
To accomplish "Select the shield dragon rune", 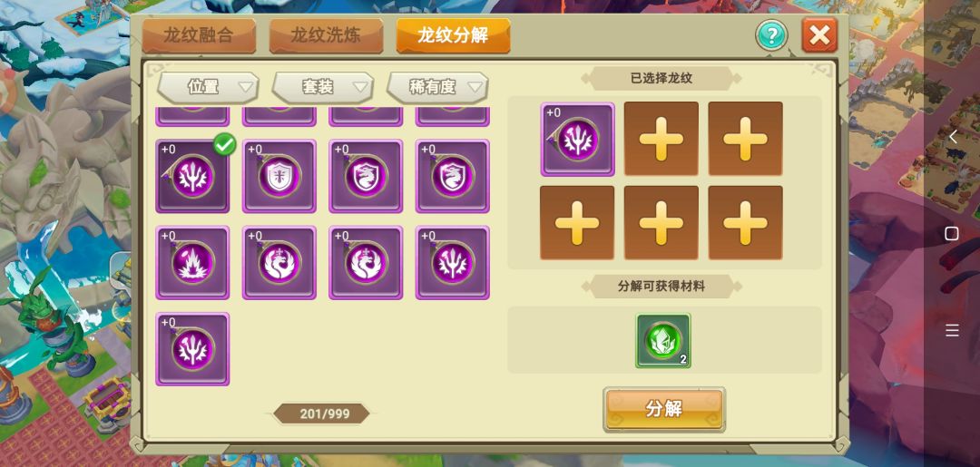I will [279, 176].
